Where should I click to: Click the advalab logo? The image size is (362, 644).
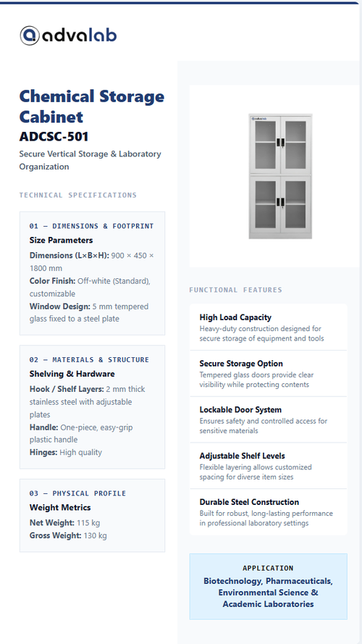coord(68,35)
